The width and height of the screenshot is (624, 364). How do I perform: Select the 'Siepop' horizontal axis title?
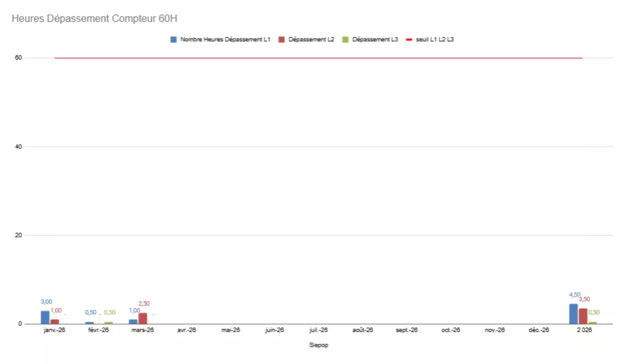(319, 345)
